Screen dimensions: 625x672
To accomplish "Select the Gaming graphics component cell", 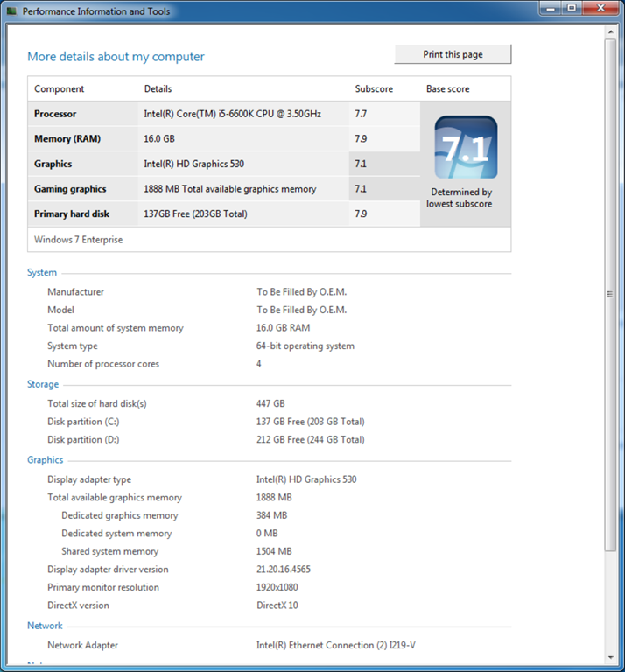I will coord(83,189).
